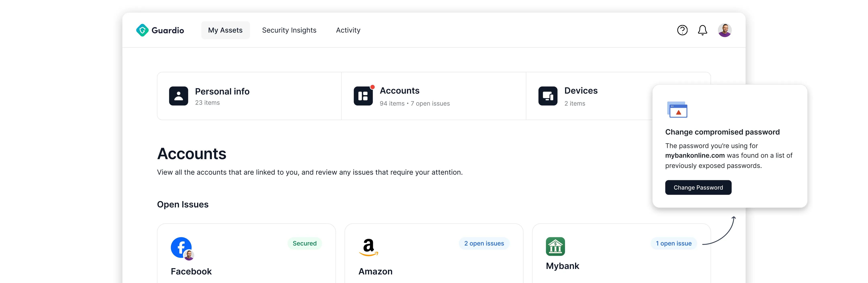Click the Accounts dashboard icon

(363, 96)
